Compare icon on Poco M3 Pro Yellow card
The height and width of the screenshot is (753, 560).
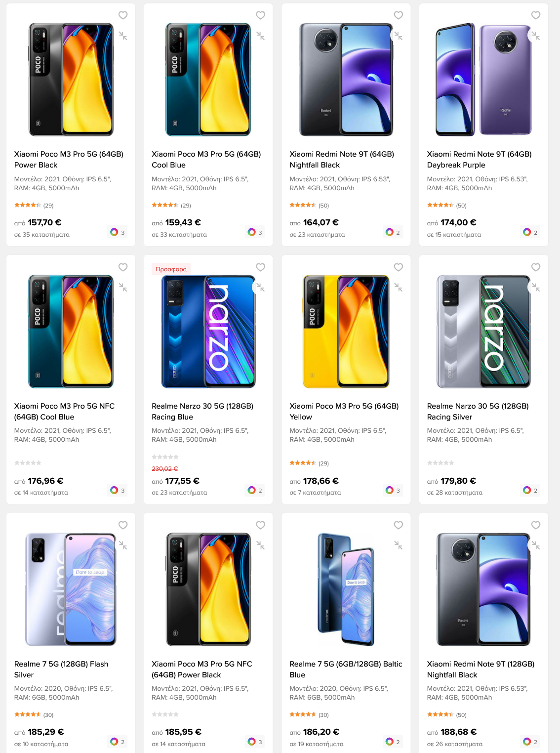(399, 288)
